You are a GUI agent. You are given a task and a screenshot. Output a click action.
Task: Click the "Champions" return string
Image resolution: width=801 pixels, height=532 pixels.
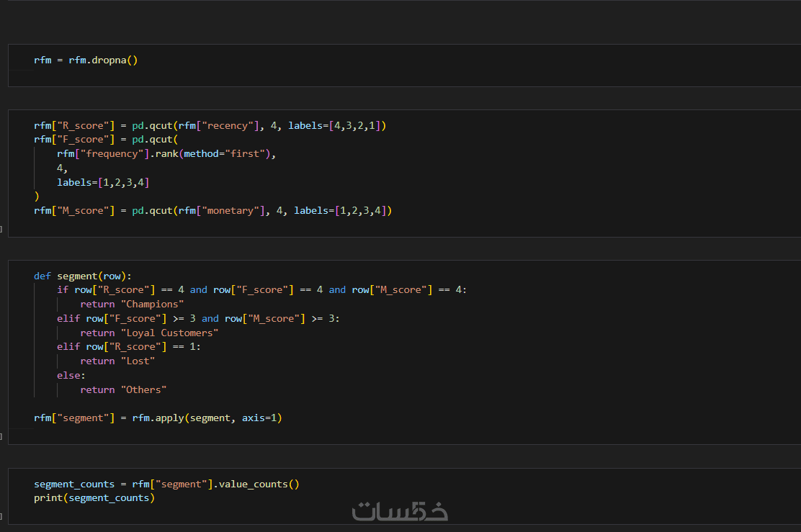[x=152, y=304]
